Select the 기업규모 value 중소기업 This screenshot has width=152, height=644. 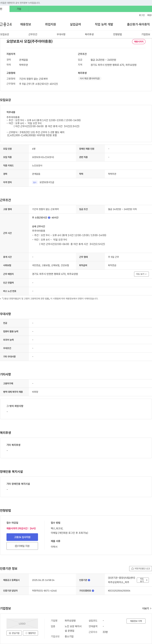click(69, 637)
